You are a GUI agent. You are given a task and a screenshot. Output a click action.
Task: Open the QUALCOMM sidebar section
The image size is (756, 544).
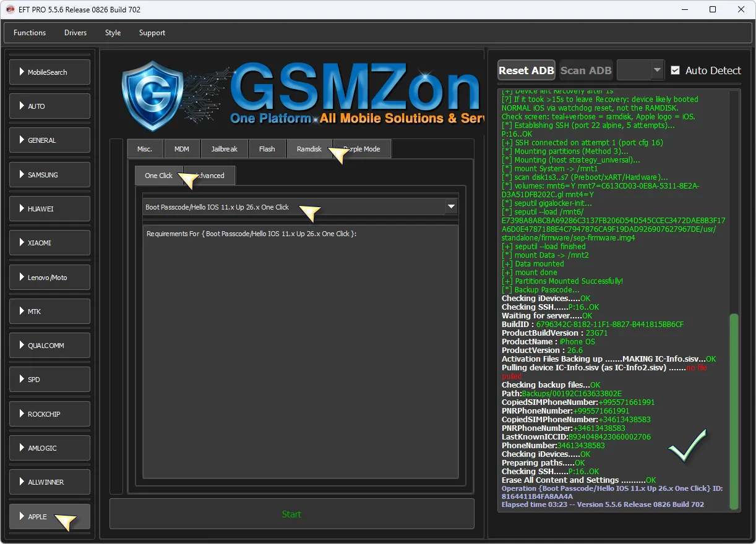(49, 346)
